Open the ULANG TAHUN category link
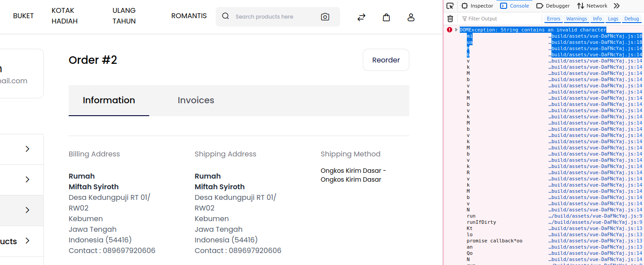 (x=124, y=16)
